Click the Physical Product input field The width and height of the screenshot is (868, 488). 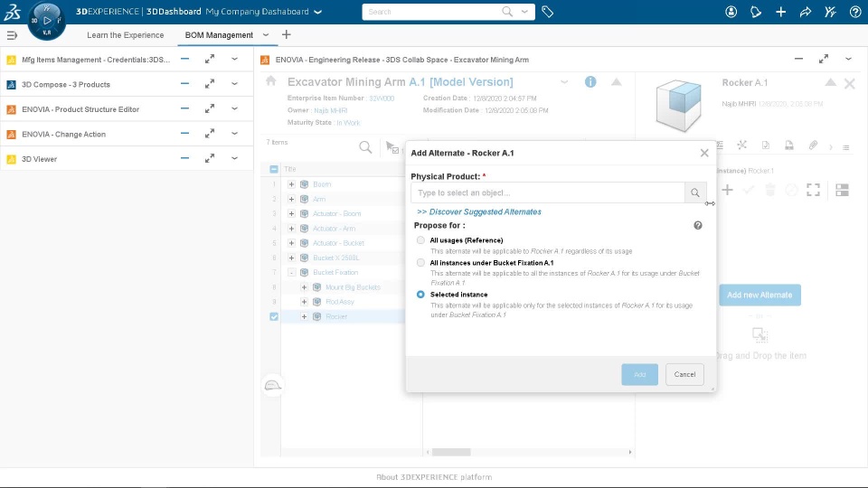(548, 192)
